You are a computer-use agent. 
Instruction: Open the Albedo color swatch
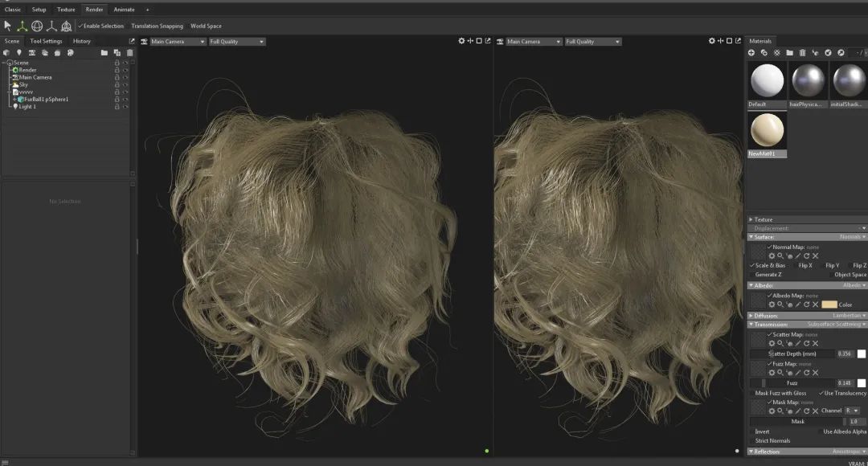tap(829, 305)
